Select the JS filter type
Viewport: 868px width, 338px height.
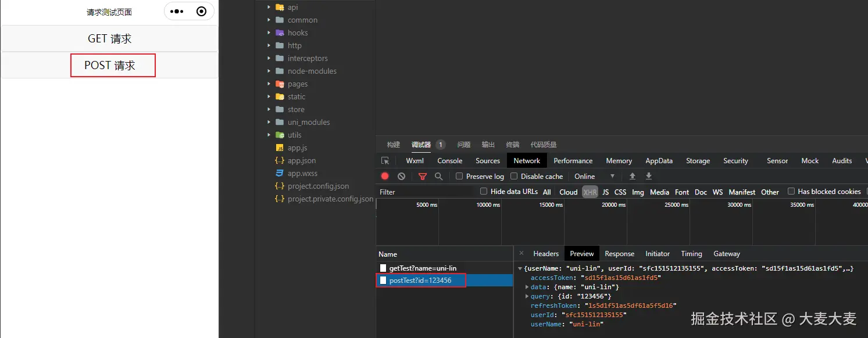coord(606,192)
